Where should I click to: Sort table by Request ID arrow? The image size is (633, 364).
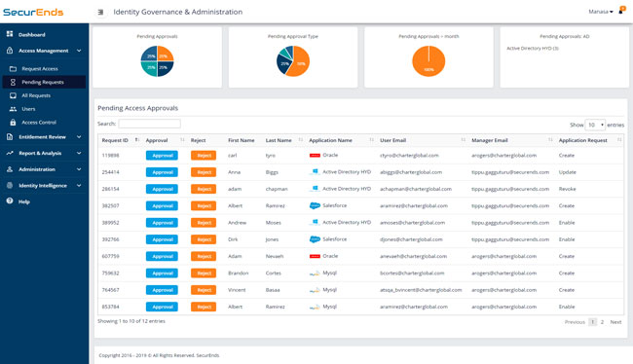pos(137,140)
